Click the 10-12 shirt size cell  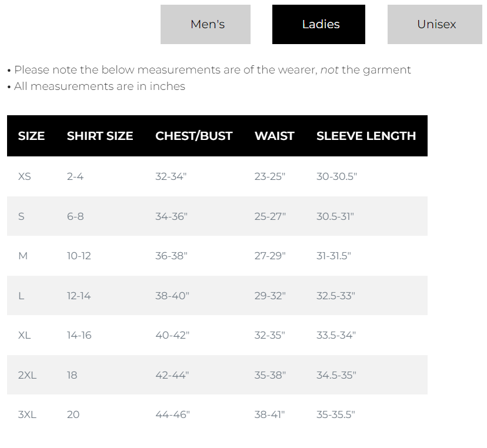click(79, 256)
